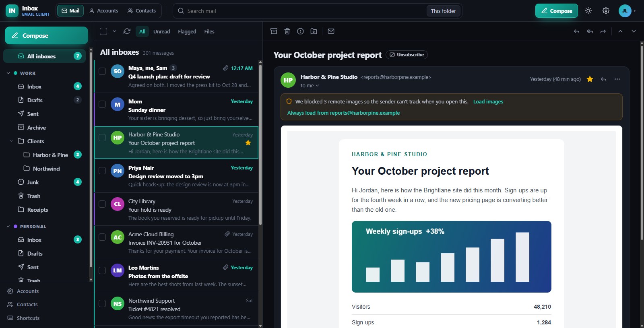
Task: Select the Q4 launch plan email checkbox
Action: point(102,71)
